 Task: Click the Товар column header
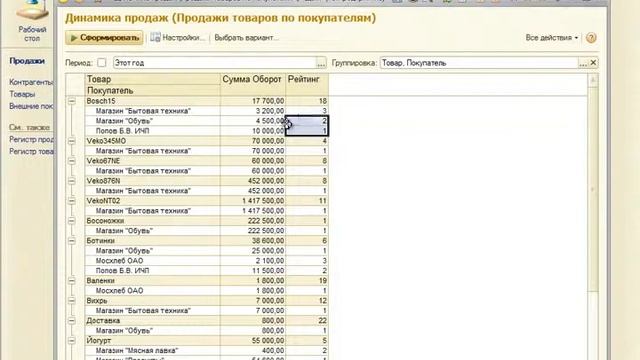click(x=152, y=79)
